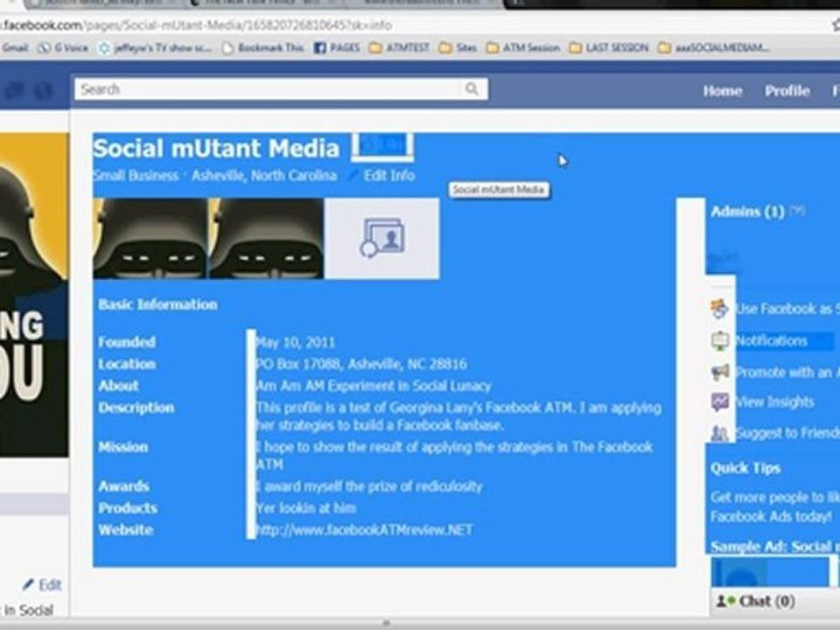
Task: Click the pencil icon beside Edit
Action: click(28, 584)
